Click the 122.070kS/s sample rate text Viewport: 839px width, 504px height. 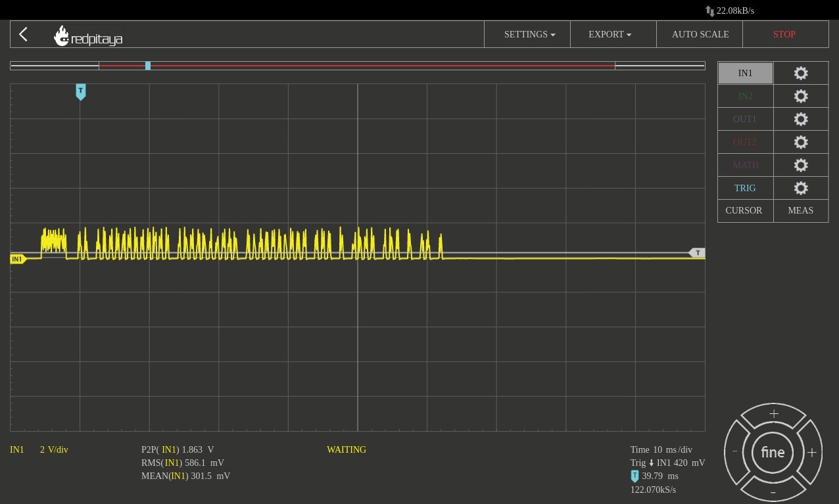click(653, 490)
